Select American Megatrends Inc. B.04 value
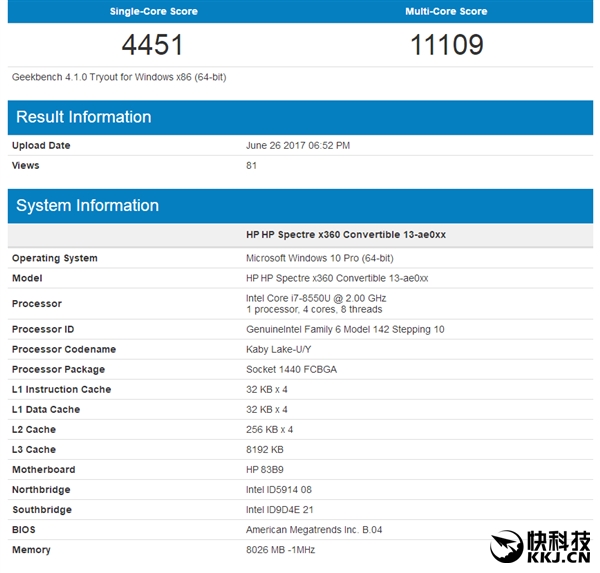The image size is (600, 573). 314,530
